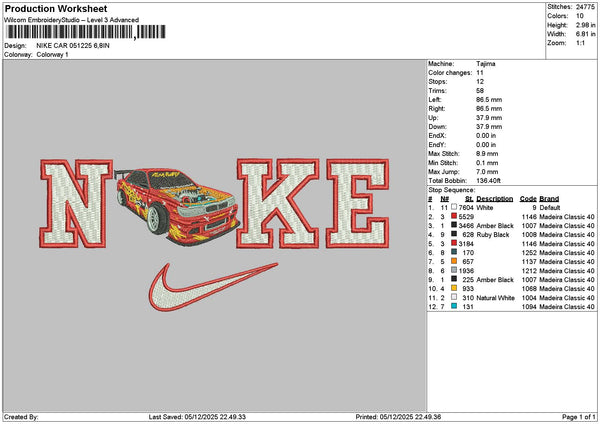The height and width of the screenshot is (424, 600).
Task: Click the Page 1 of 1 footer text
Action: pyautogui.click(x=576, y=416)
